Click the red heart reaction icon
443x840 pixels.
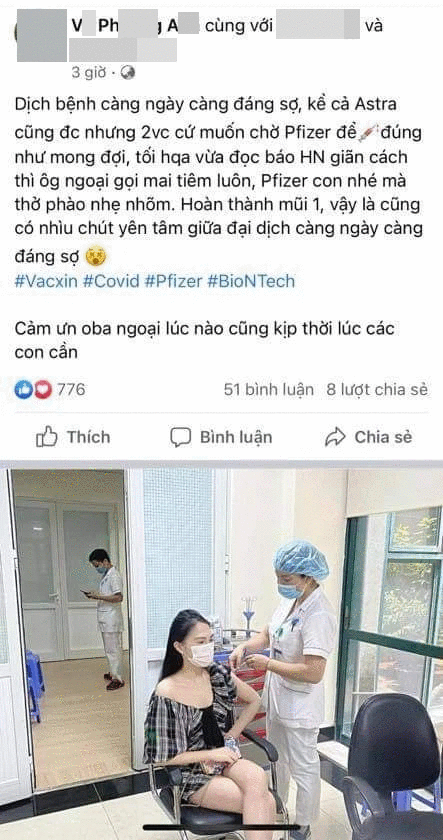tap(43, 389)
